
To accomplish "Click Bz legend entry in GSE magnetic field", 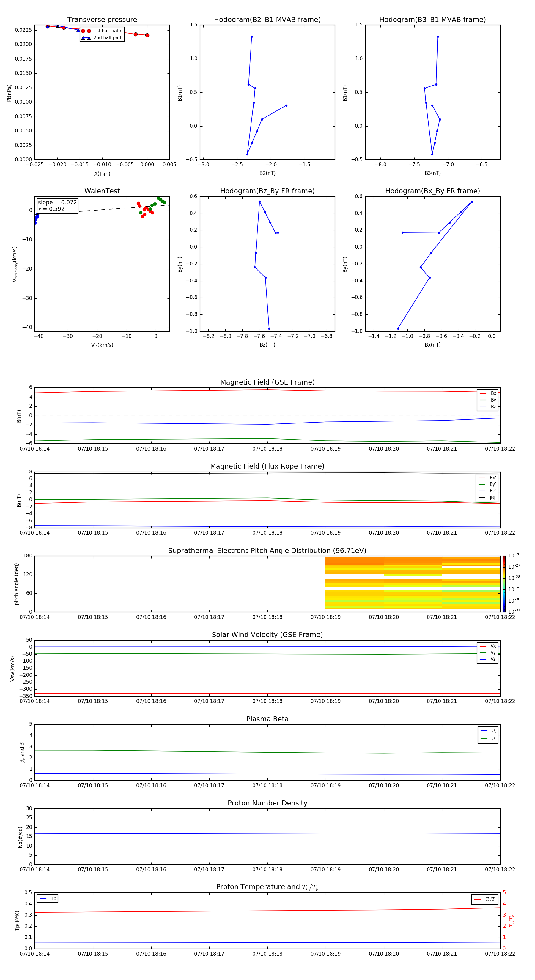I will click(x=488, y=407).
